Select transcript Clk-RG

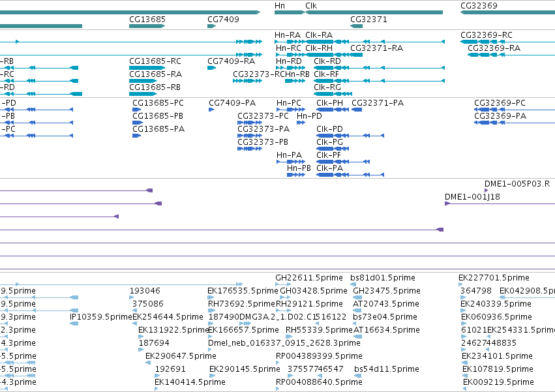tap(327, 87)
